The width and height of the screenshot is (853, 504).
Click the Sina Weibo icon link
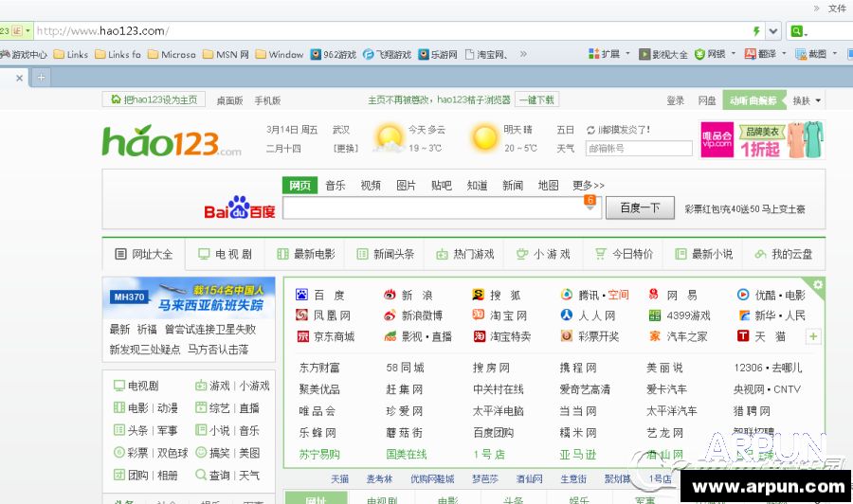(390, 315)
